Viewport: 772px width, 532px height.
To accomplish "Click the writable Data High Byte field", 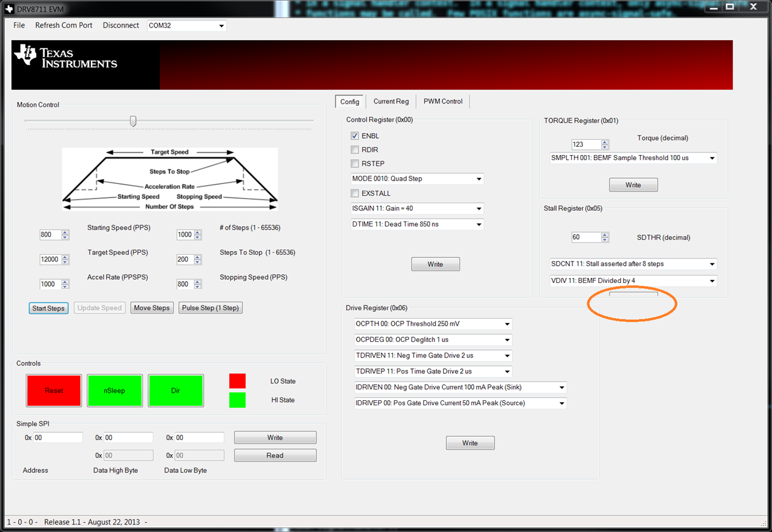I will point(128,438).
